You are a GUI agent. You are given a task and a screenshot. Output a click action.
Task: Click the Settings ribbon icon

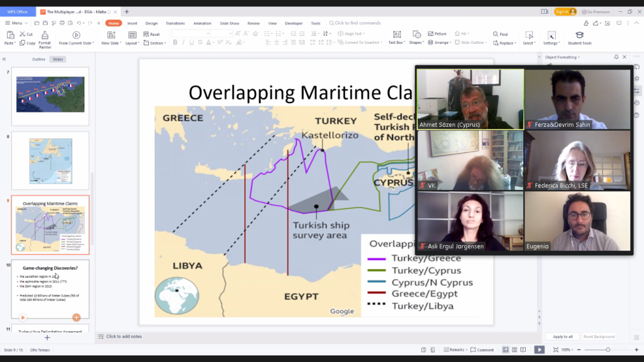551,35
